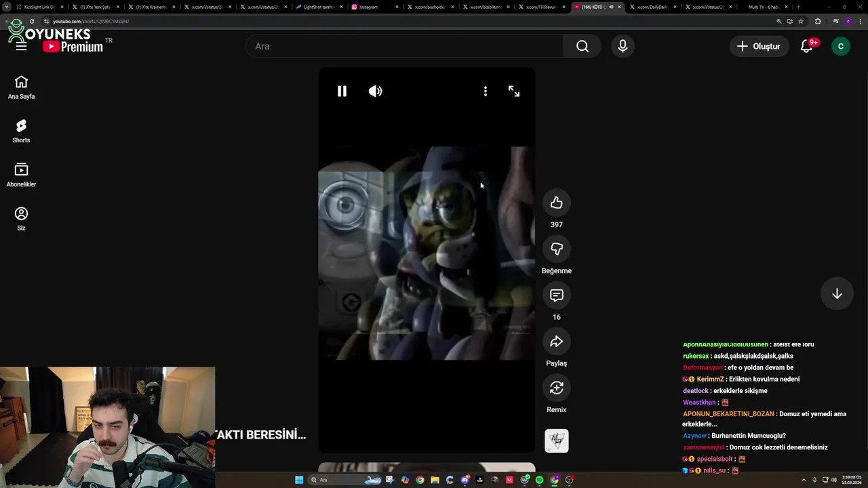Click chat user APONUN_BEKARETINI_BOZAN

point(728,413)
